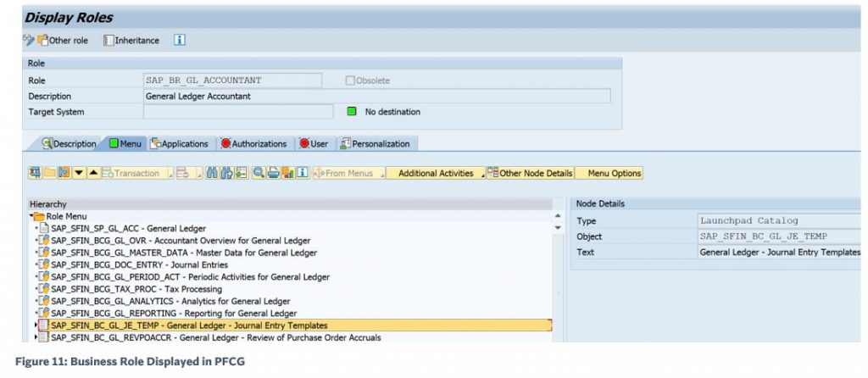The image size is (868, 378).
Task: Click the green No destination status indicator
Action: [x=352, y=112]
